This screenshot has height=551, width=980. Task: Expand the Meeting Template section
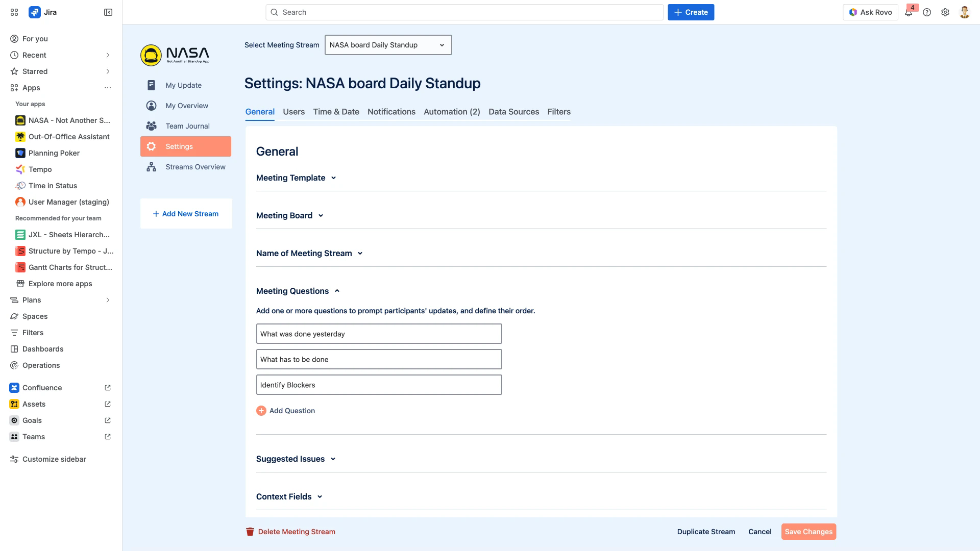[333, 178]
